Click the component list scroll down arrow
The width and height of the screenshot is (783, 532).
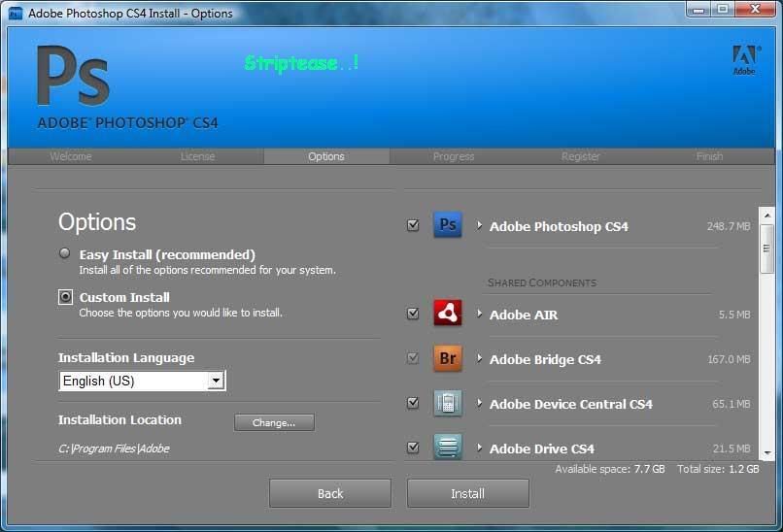point(767,452)
